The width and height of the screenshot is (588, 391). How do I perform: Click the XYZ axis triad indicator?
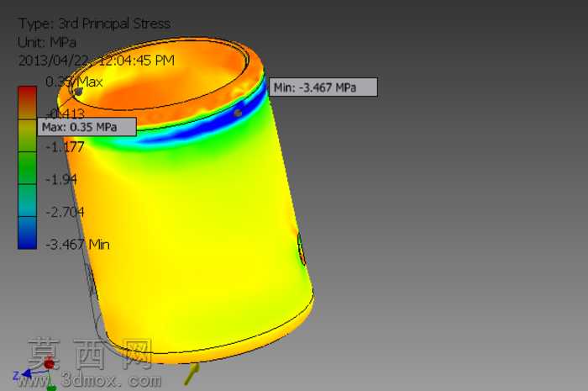tap(35, 373)
